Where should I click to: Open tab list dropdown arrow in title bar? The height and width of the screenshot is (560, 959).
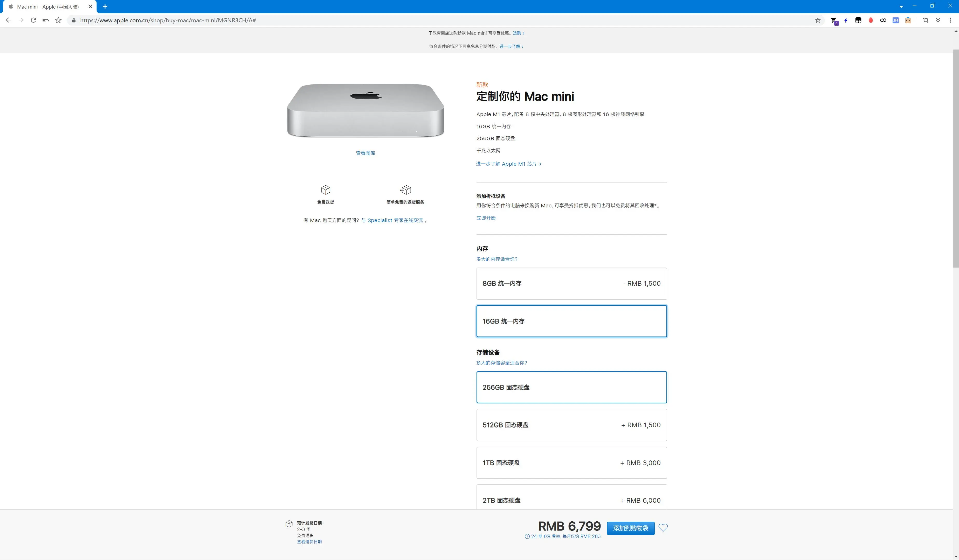point(901,7)
